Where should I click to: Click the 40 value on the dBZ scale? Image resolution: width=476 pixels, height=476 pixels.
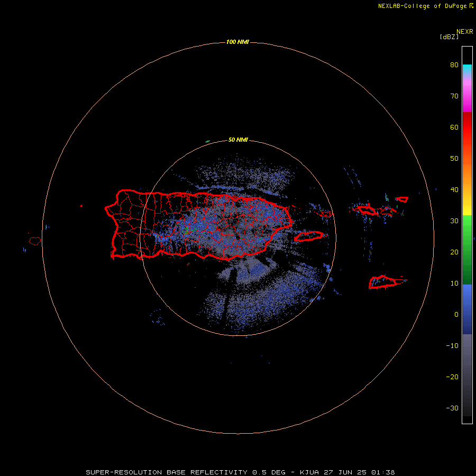point(454,190)
